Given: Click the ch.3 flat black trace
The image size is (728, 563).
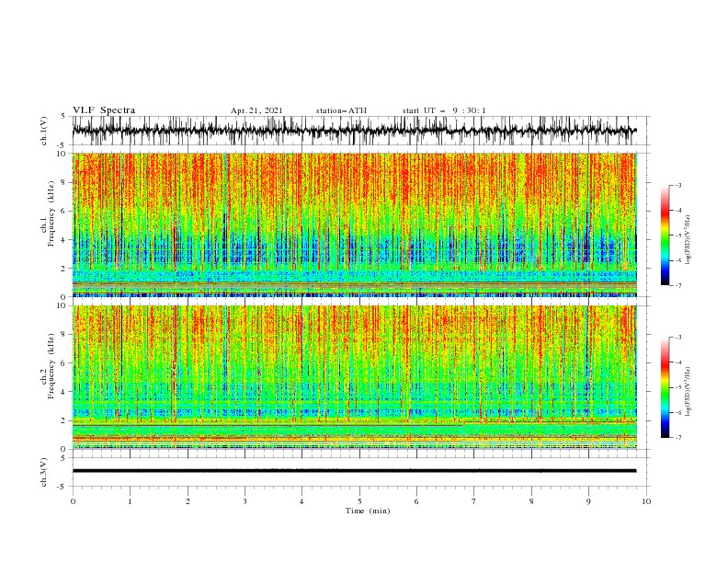Looking at the screenshot, I should click(x=354, y=471).
